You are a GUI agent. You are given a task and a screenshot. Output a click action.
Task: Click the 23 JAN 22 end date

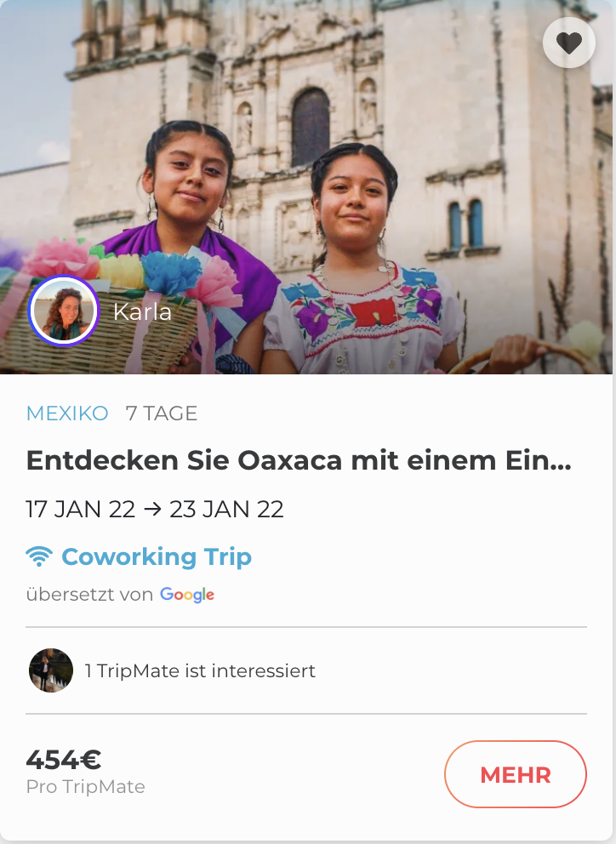click(226, 509)
